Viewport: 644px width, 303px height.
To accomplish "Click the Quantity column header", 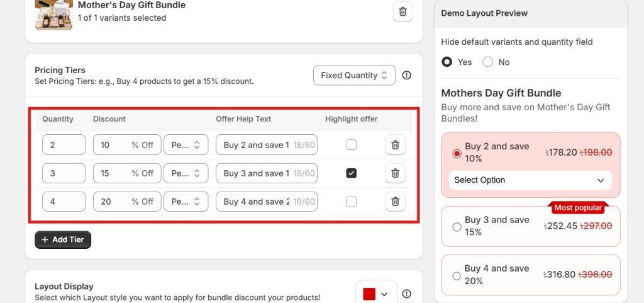I will (58, 119).
